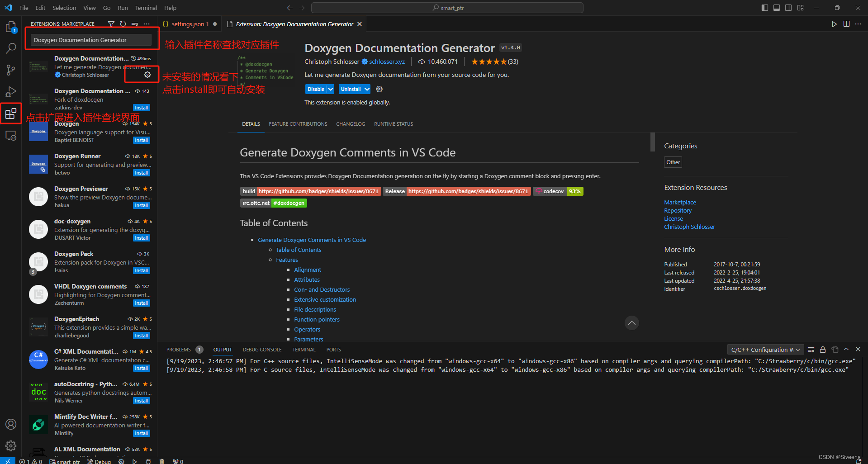Open the License resource link
The height and width of the screenshot is (464, 868).
click(x=674, y=218)
